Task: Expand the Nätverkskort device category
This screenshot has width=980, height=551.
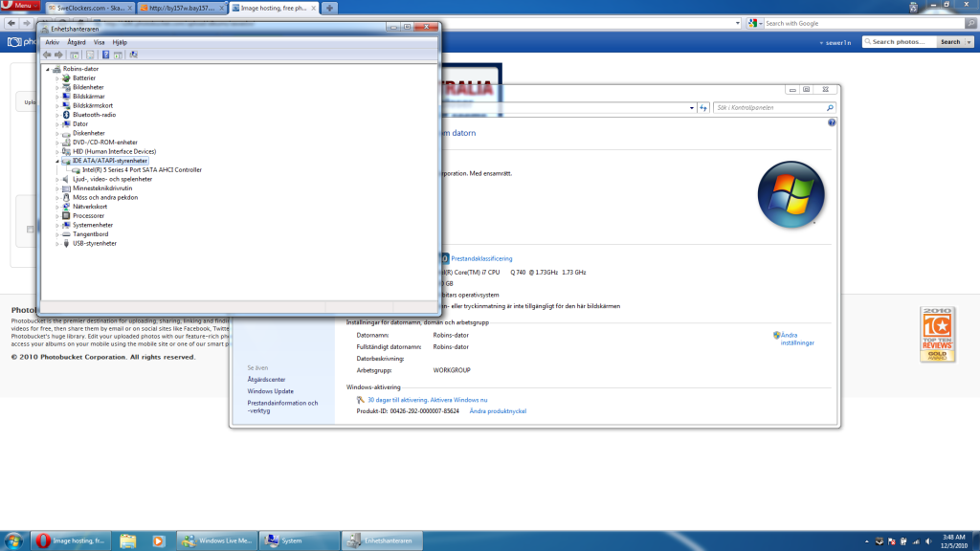Action: (56, 207)
